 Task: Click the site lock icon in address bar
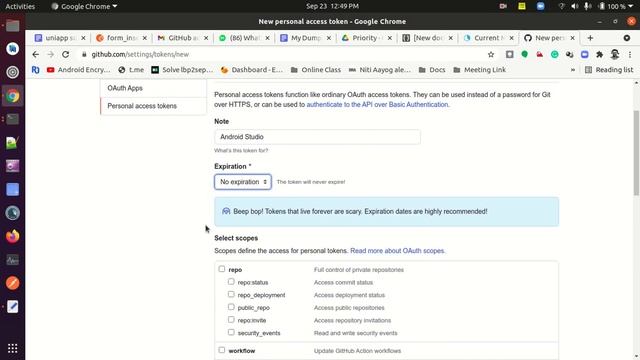(84, 54)
